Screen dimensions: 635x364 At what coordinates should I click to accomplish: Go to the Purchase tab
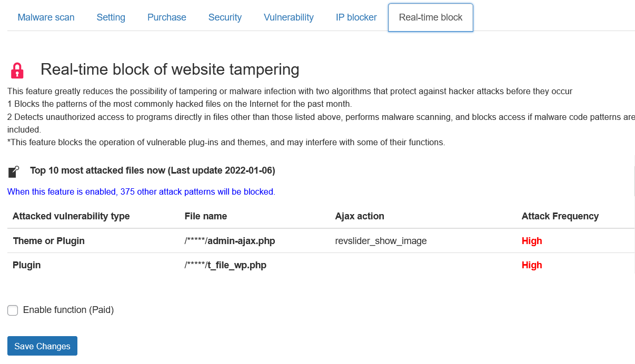pos(167,17)
